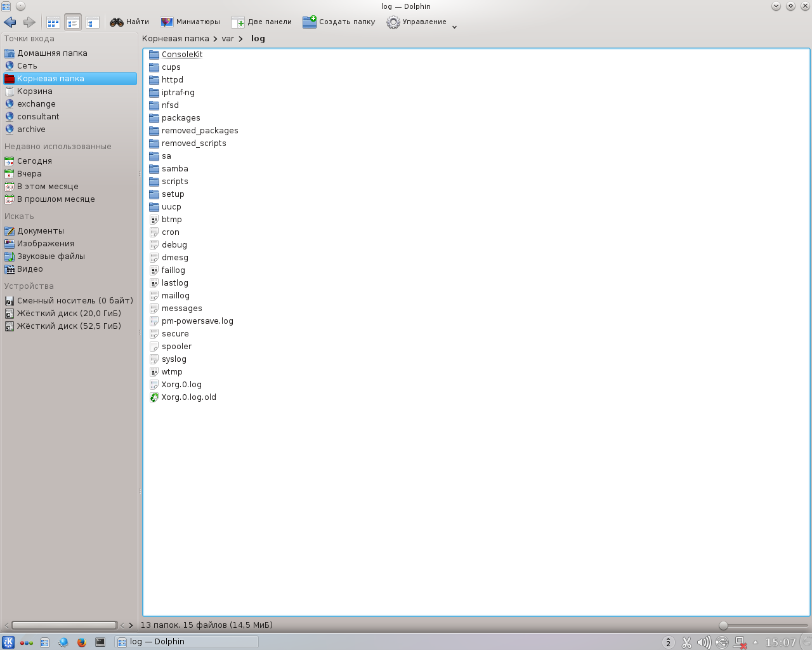
Task: Switch to compact view mode
Action: [x=73, y=22]
